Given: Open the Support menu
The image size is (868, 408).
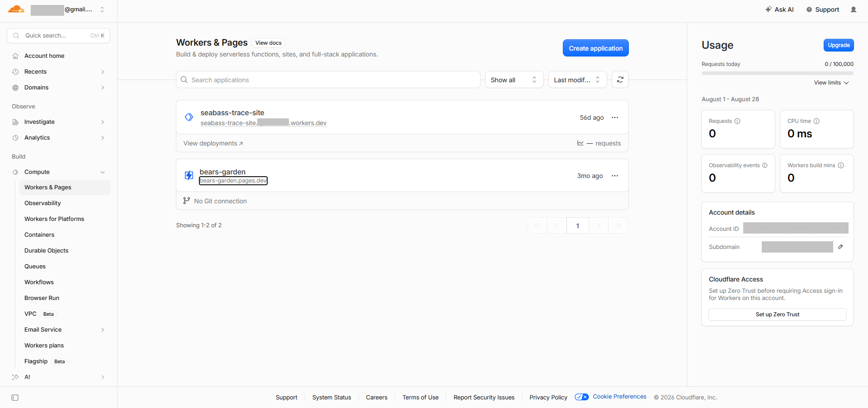Looking at the screenshot, I should point(823,9).
